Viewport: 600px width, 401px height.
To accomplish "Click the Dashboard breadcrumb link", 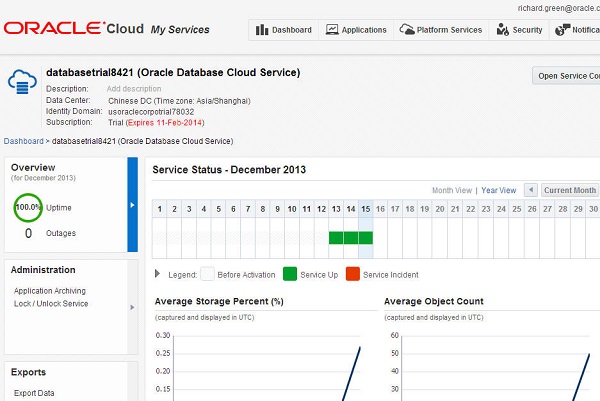I will (24, 141).
